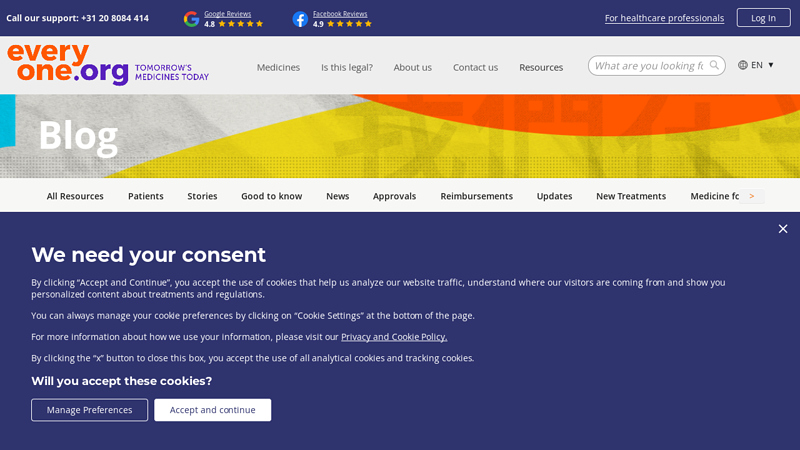This screenshot has height=450, width=800.
Task: Open the Resources menu item
Action: click(x=541, y=67)
